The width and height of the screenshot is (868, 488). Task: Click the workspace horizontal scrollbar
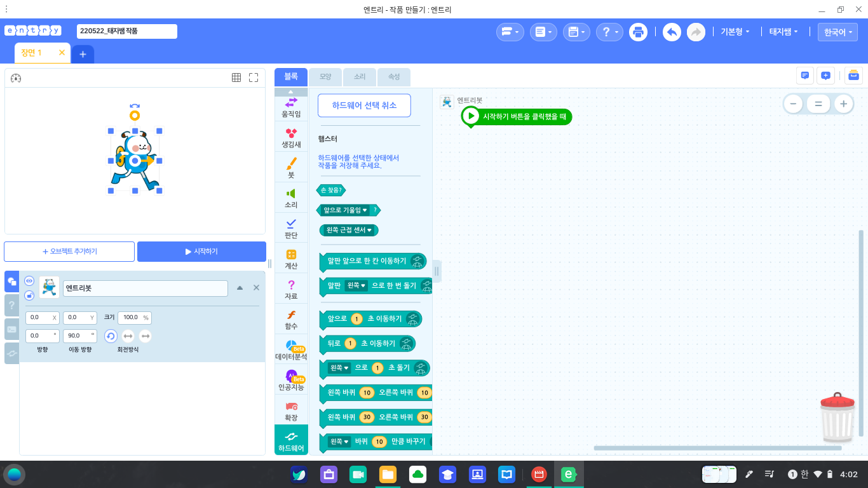(717, 448)
